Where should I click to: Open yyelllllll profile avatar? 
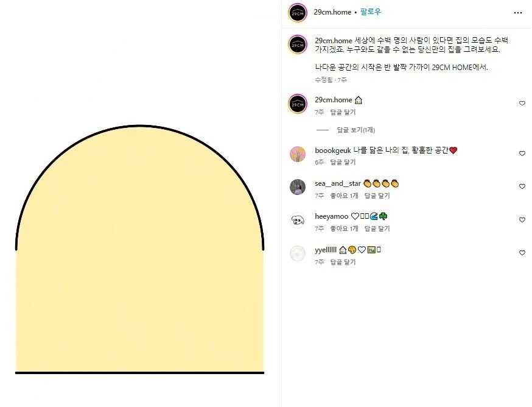tap(298, 253)
